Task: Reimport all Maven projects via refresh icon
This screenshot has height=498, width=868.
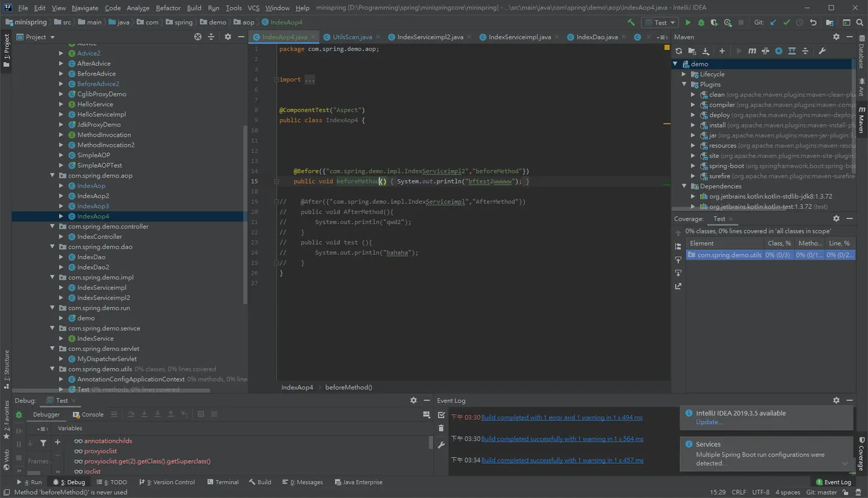Action: tap(679, 51)
